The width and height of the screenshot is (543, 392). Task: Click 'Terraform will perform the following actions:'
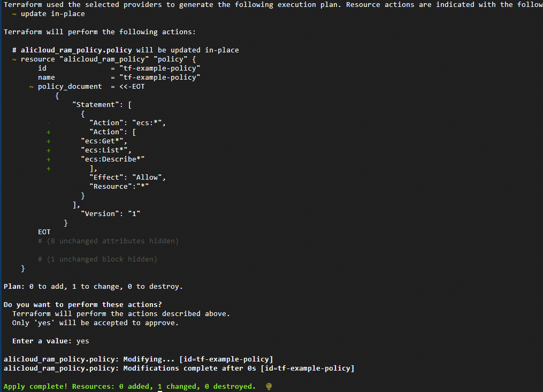[x=100, y=32]
